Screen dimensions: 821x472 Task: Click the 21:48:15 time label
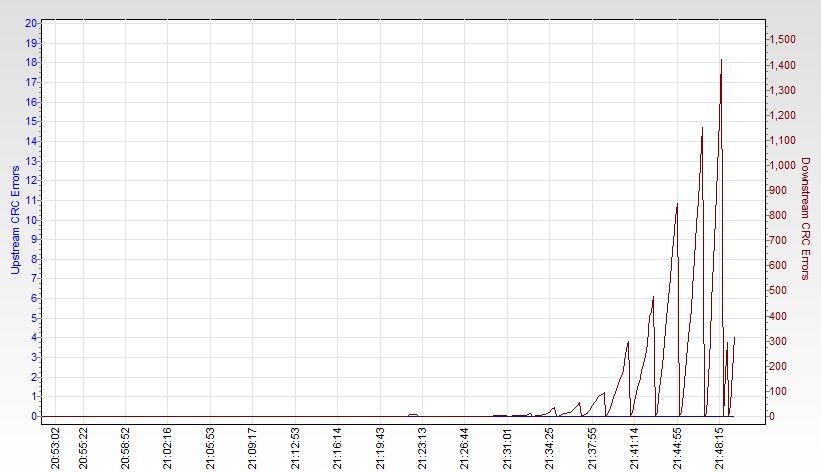pos(720,448)
